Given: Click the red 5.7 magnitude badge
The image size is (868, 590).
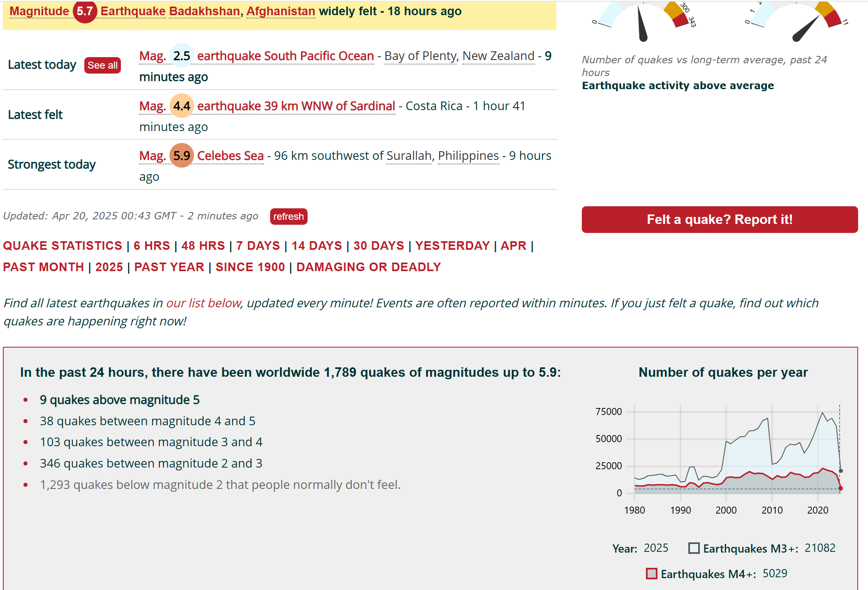Looking at the screenshot, I should pyautogui.click(x=85, y=12).
